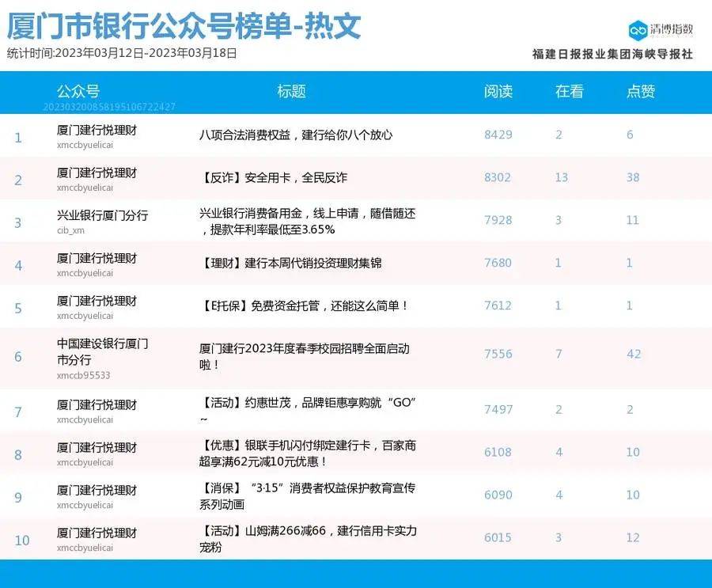Viewport: 712px width, 588px height.
Task: Click account ID cib_xm
Action: (71, 230)
